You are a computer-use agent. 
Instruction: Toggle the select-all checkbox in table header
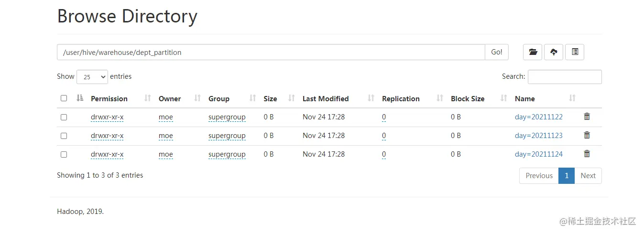[64, 98]
